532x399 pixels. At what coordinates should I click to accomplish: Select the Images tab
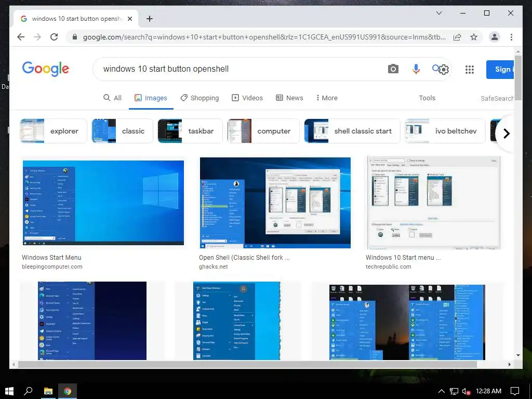[x=151, y=98]
